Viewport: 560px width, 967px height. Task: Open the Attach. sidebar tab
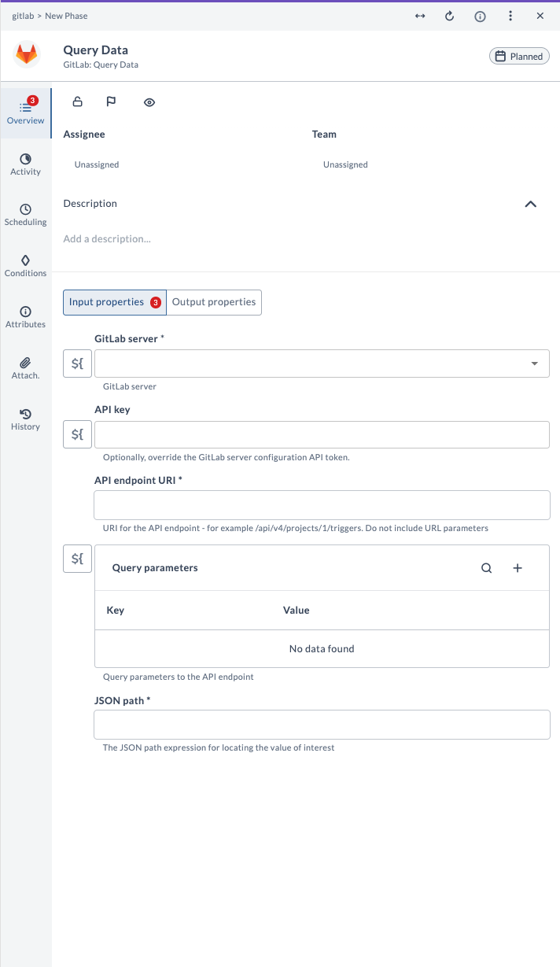pyautogui.click(x=25, y=368)
